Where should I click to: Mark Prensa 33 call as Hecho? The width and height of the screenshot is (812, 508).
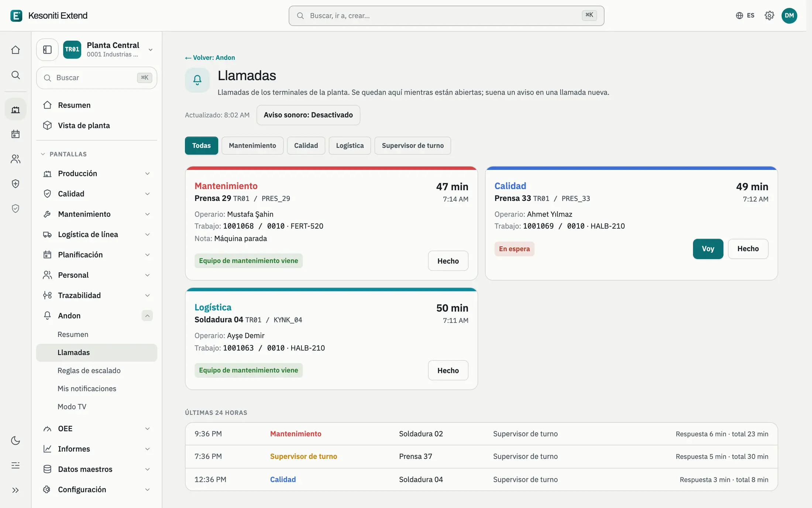click(x=748, y=249)
